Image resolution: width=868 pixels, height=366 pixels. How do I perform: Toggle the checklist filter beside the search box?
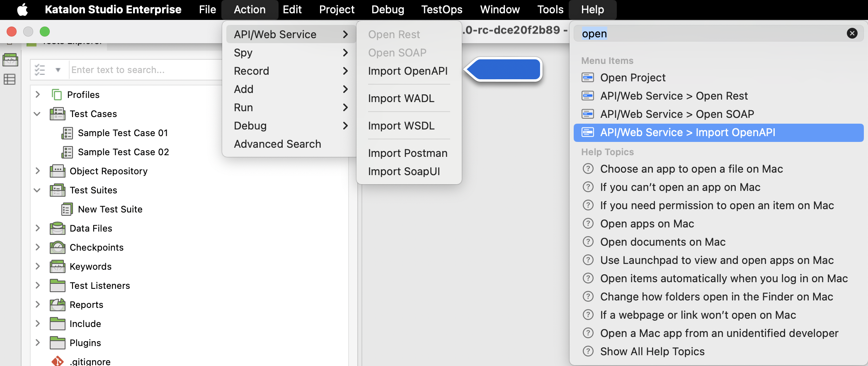(x=40, y=69)
